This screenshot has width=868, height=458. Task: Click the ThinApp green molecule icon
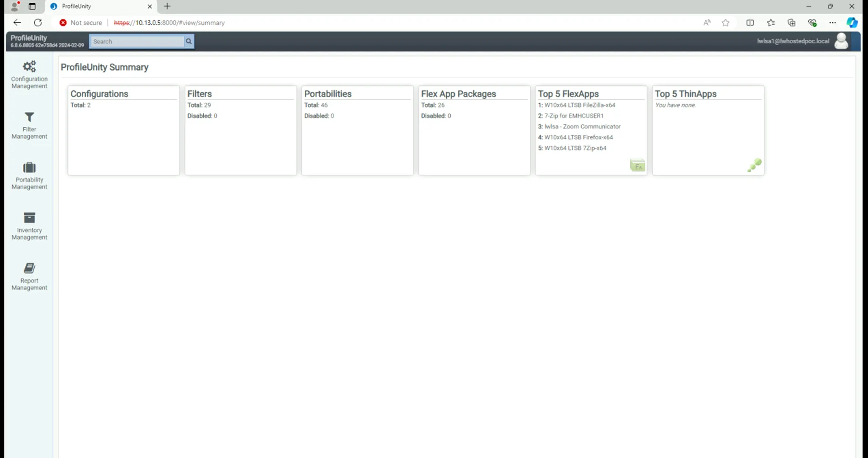point(754,165)
